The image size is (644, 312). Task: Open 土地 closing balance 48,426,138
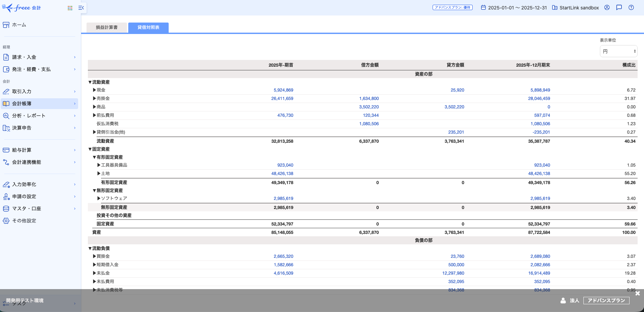pos(539,173)
